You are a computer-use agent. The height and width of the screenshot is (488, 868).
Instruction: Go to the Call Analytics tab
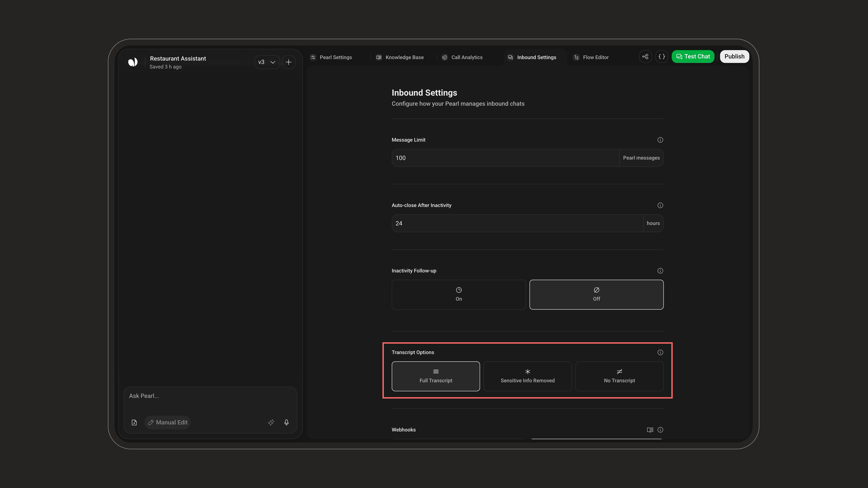pyautogui.click(x=462, y=57)
